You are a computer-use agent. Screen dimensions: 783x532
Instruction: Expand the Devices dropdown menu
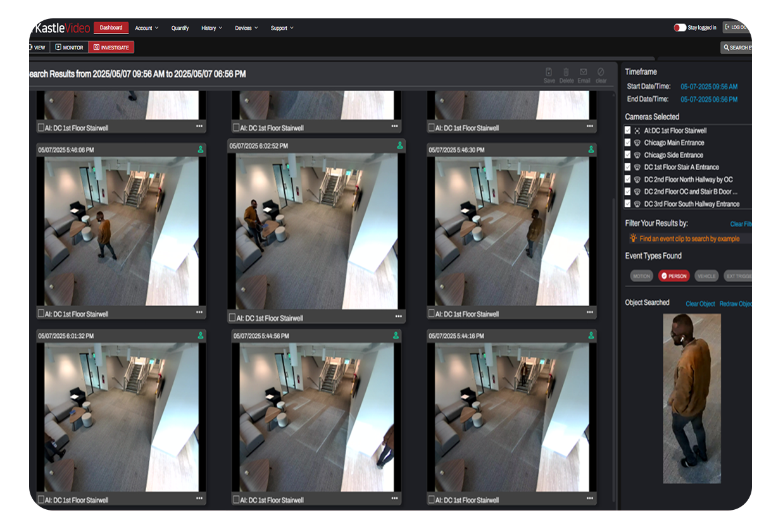pos(246,28)
